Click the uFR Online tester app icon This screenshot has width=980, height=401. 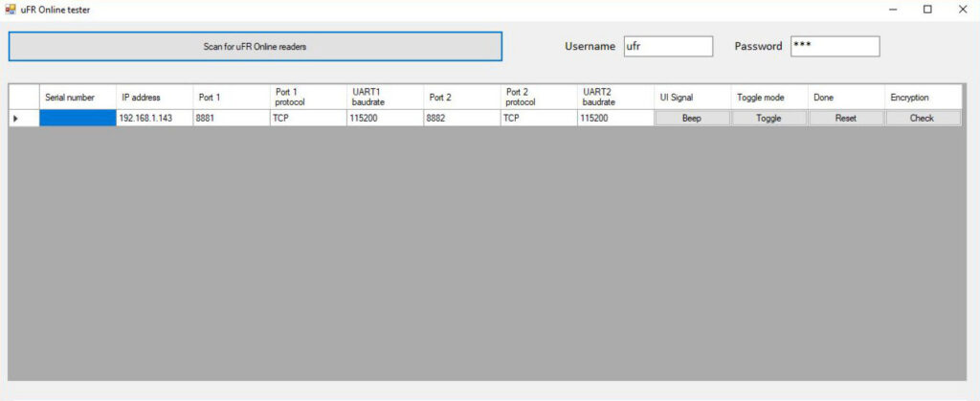pyautogui.click(x=10, y=10)
